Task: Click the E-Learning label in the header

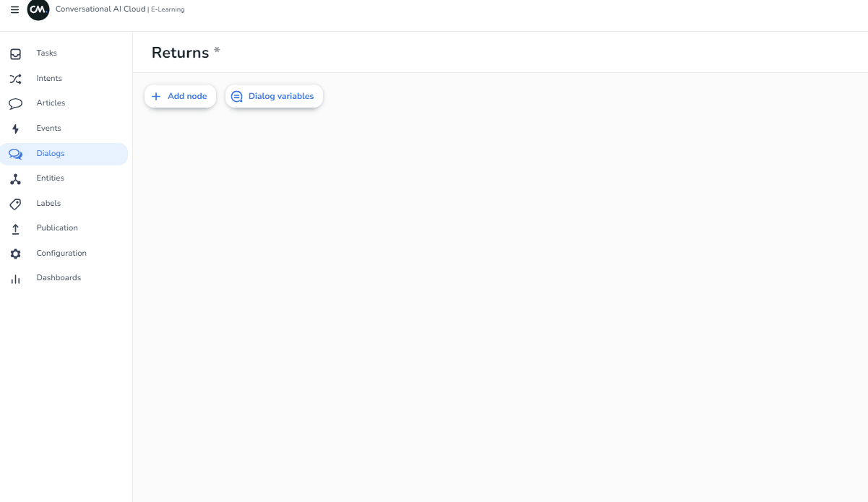Action: [168, 9]
